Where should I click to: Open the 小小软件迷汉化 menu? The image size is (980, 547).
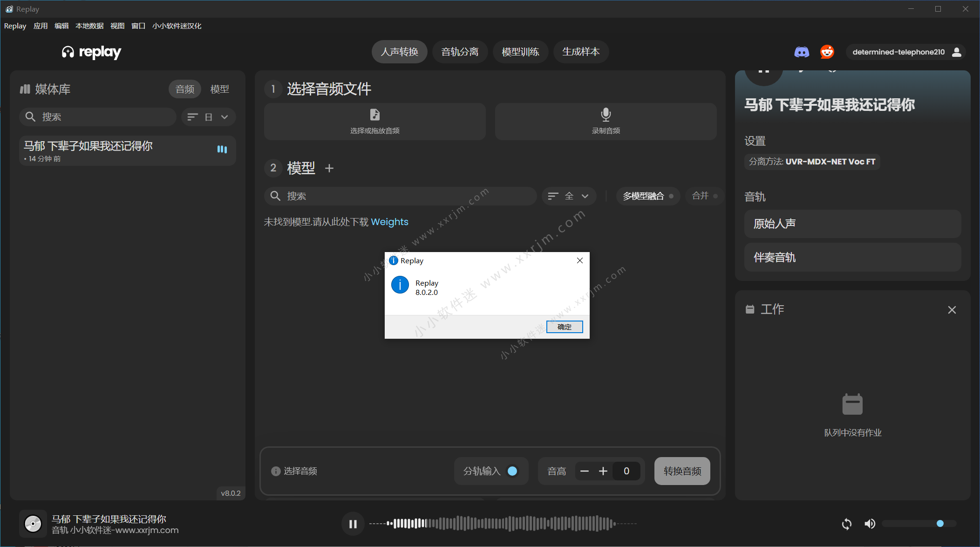pos(177,26)
